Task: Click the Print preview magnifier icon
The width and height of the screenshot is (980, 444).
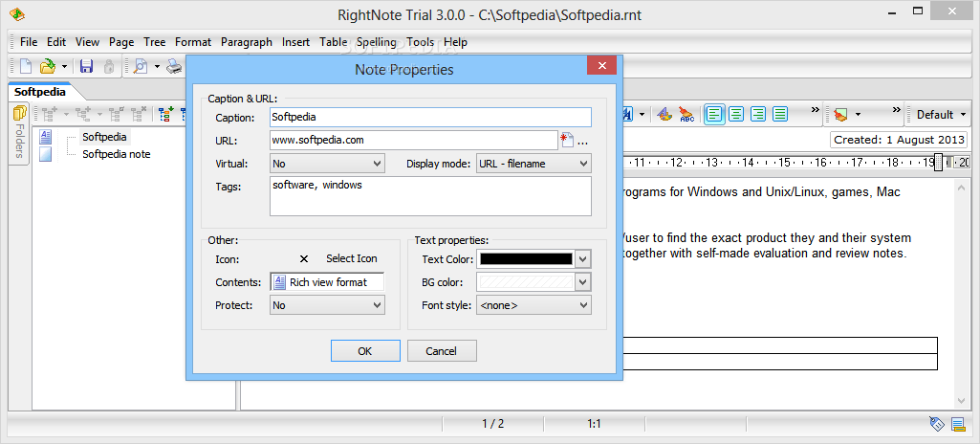Action: (x=141, y=66)
